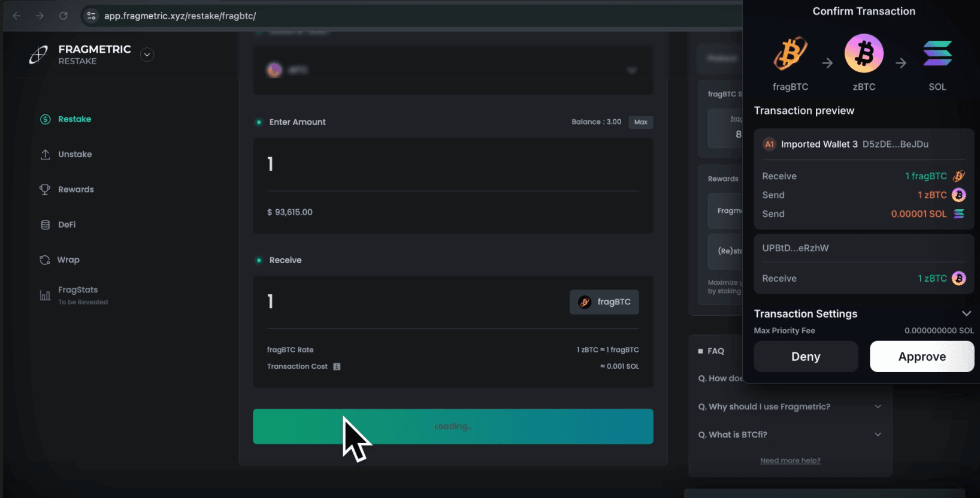Approve the transaction in wallet popup
Screen dimensions: 980x498
click(x=922, y=357)
